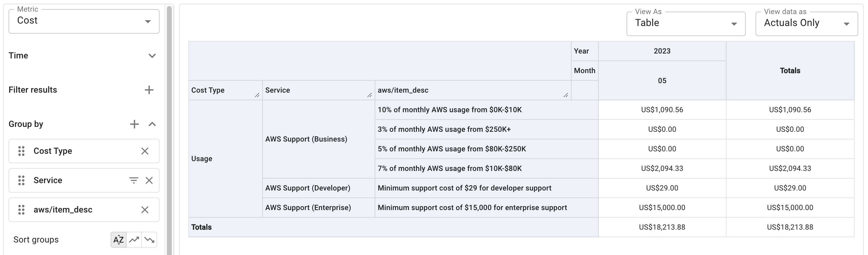Screen dimensions: 868x255
Task: Select the month 05 header cell
Action: pos(662,81)
